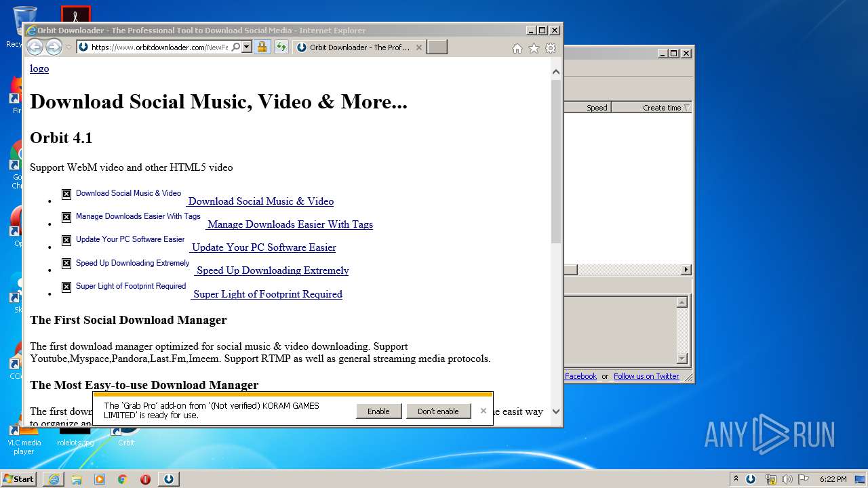Enable the Grab Pro add-on

[x=378, y=411]
